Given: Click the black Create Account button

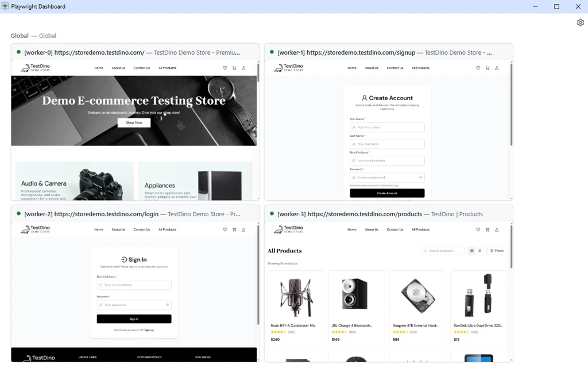Looking at the screenshot, I should [387, 193].
